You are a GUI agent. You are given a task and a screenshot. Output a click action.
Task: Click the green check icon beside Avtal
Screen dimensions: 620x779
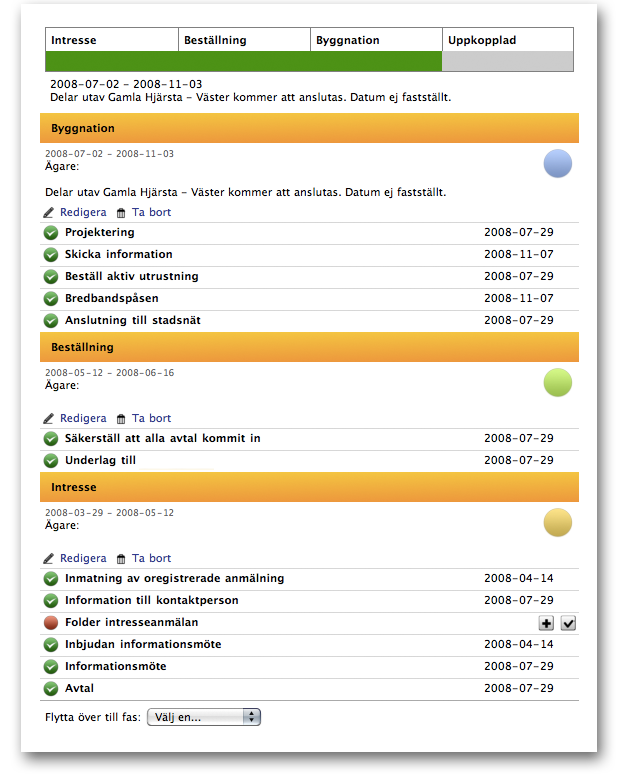click(51, 689)
